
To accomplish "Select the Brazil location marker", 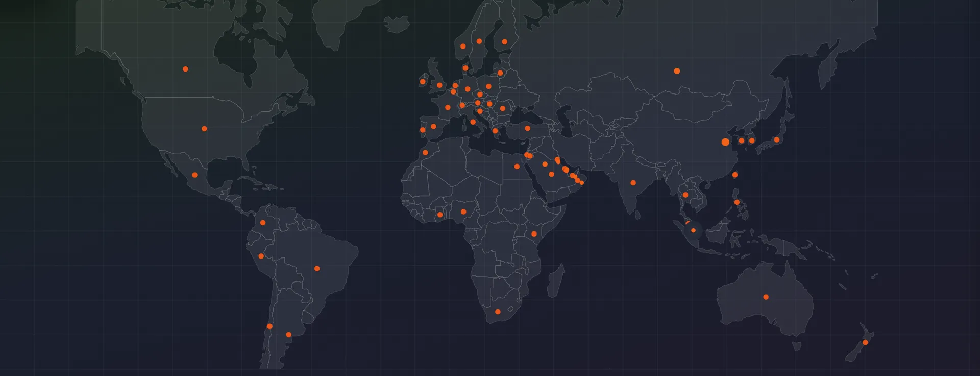I will coord(317,269).
